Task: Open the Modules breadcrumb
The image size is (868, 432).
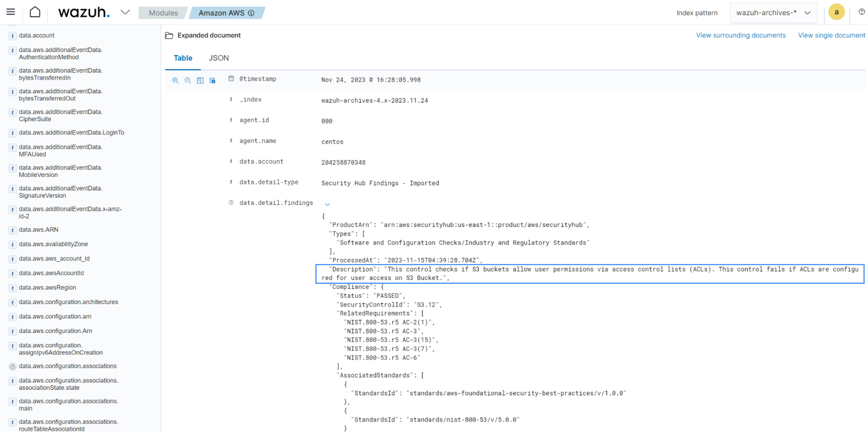Action: 163,13
